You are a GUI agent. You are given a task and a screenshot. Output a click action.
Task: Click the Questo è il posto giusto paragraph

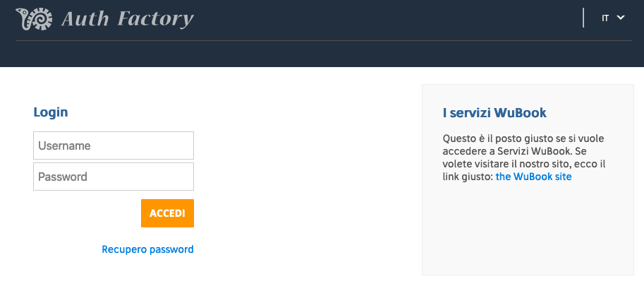524,157
